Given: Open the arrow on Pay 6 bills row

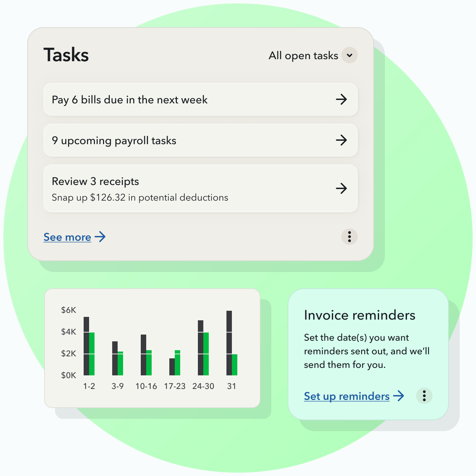Looking at the screenshot, I should pos(341,99).
